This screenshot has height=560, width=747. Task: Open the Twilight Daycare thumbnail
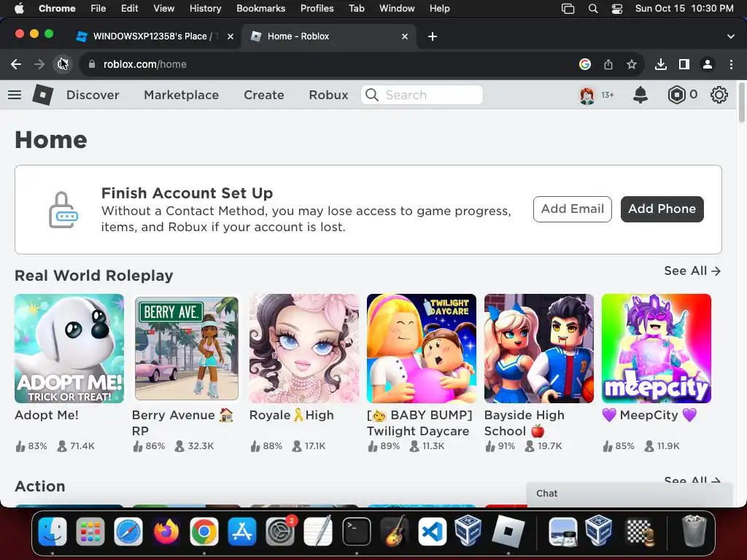422,349
